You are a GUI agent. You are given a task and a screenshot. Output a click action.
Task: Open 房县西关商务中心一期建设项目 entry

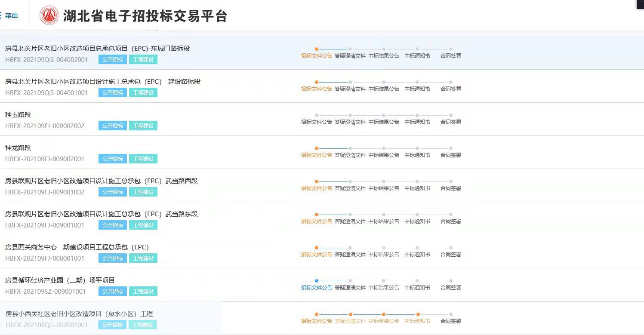77,247
